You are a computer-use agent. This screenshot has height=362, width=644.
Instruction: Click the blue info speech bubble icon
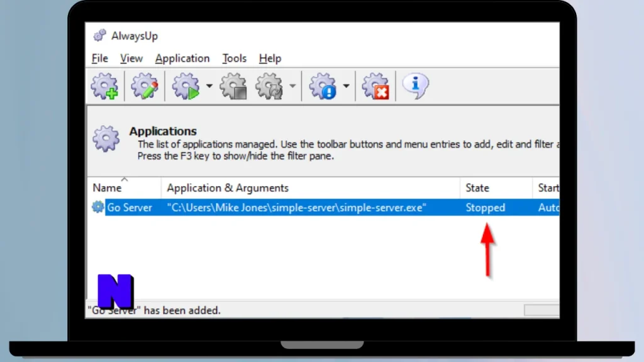(416, 86)
